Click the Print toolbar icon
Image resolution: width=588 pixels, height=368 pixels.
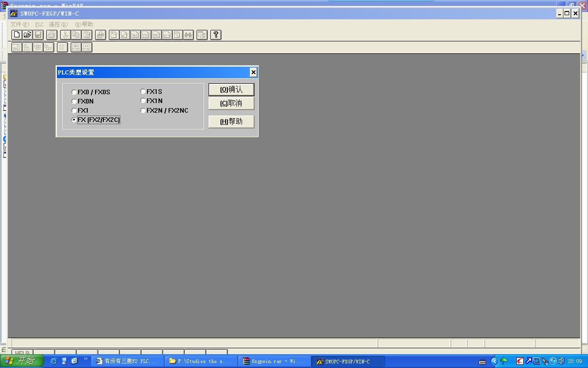(52, 35)
